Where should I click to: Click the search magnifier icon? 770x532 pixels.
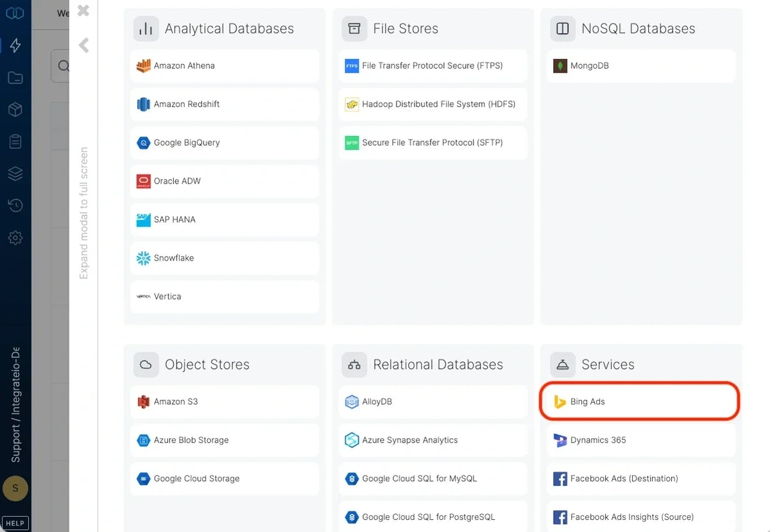(64, 66)
